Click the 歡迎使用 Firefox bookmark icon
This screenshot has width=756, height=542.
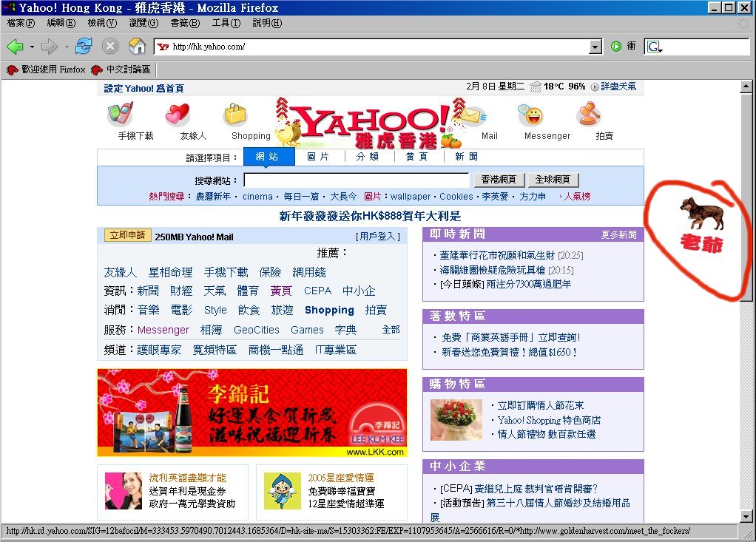pyautogui.click(x=12, y=70)
